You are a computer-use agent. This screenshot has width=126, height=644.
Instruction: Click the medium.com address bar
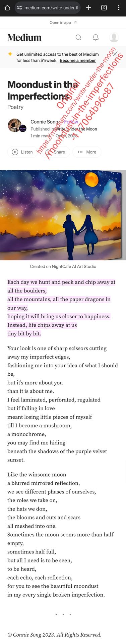48,8
